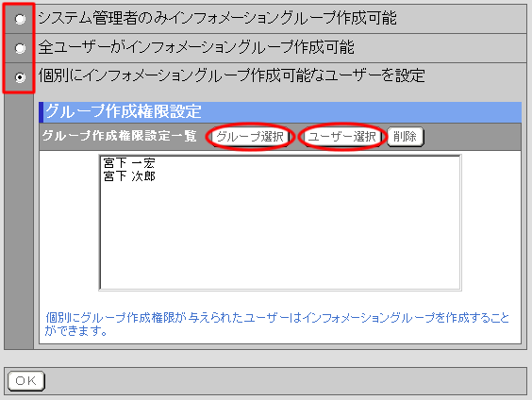Viewport: 532px width, 400px height.
Task: Select 宮下 次郎 in the list
Action: (129, 176)
